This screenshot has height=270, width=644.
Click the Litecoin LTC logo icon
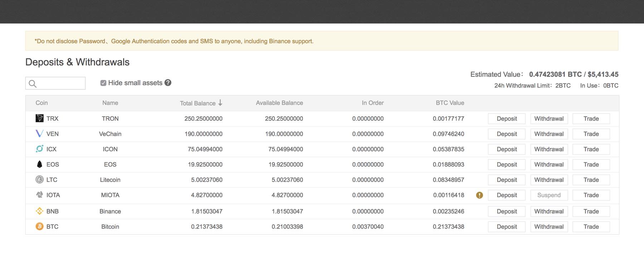coord(40,179)
